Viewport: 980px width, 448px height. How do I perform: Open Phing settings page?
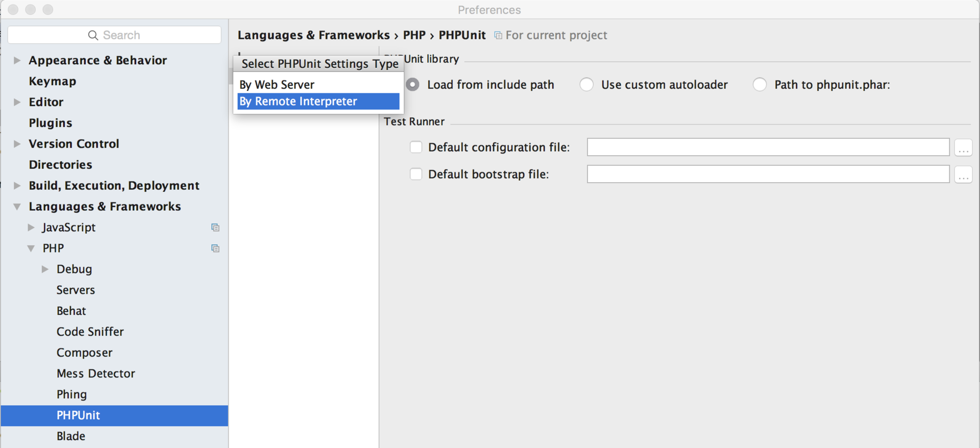[71, 394]
